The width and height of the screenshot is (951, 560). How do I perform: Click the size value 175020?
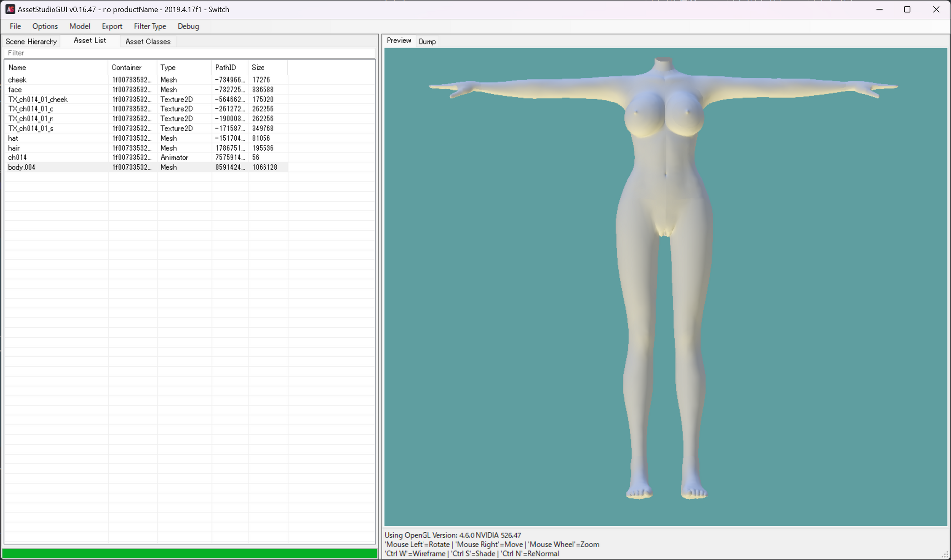click(x=263, y=100)
